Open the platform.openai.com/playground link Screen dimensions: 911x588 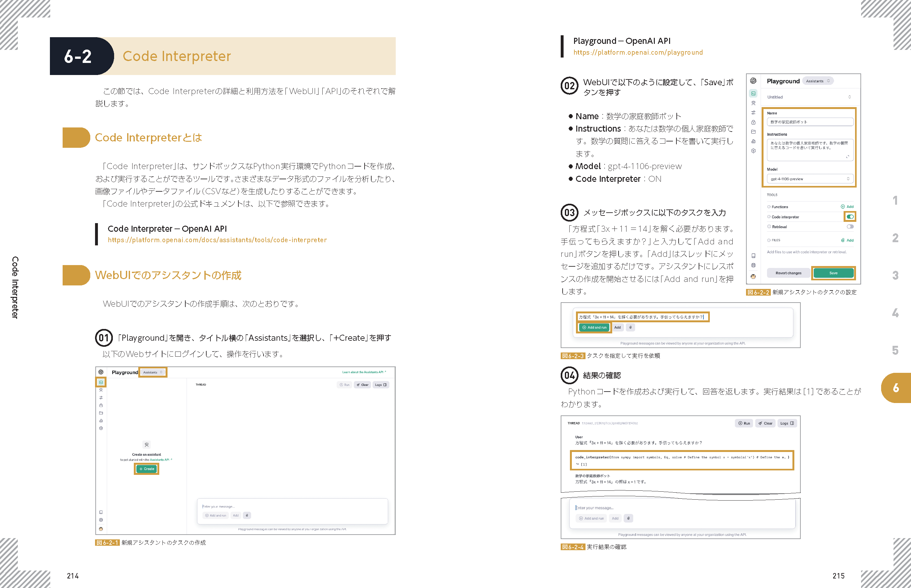(x=638, y=52)
